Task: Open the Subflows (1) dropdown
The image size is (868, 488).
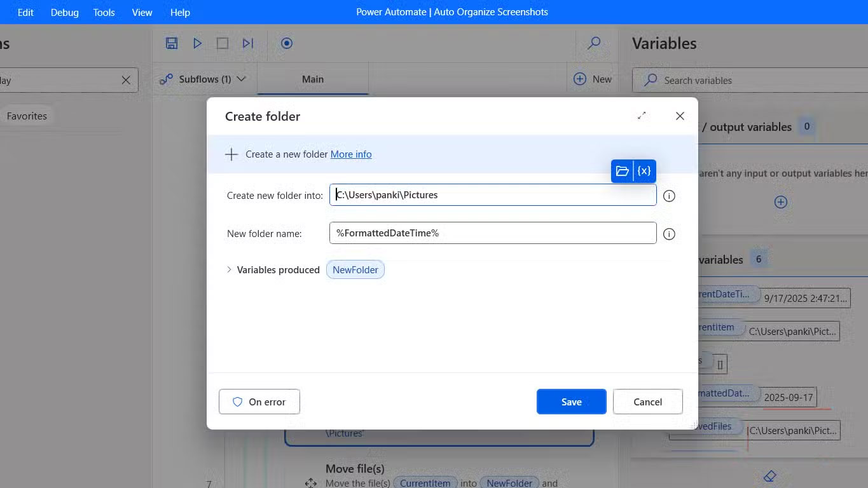Action: [203, 79]
